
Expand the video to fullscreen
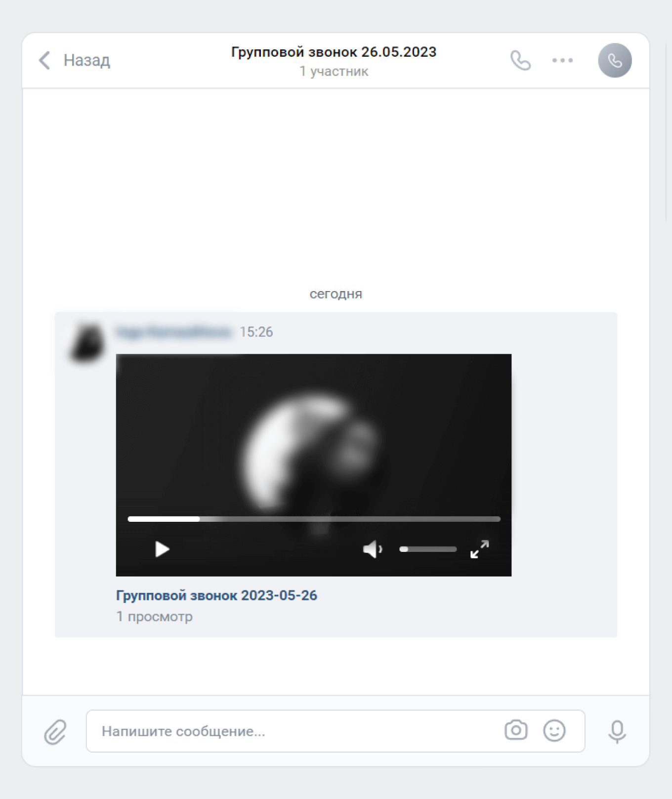pyautogui.click(x=479, y=549)
